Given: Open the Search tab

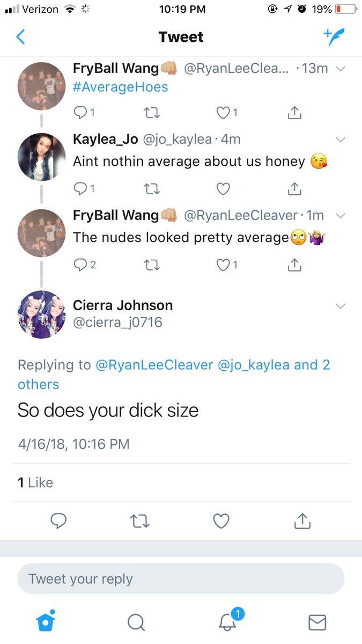Looking at the screenshot, I should (136, 622).
